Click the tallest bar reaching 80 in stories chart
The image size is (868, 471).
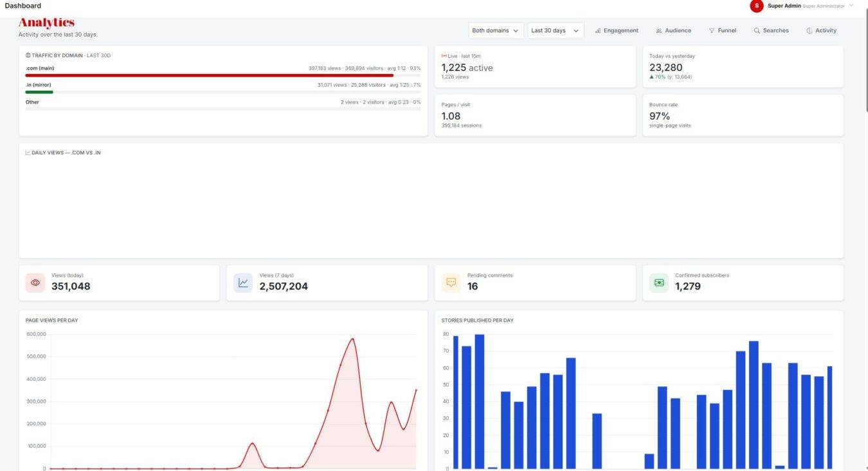tap(479, 402)
